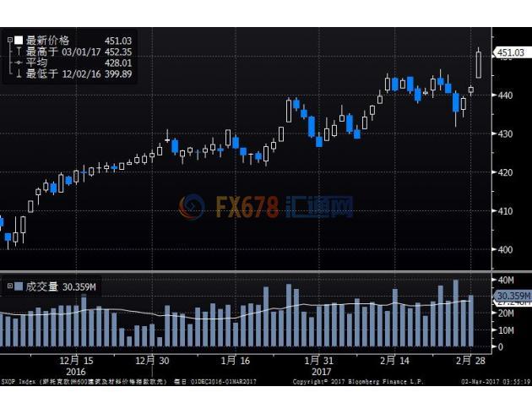This screenshot has height=414, width=532.
Task: Select the 平均 average line icon
Action: pos(19,63)
